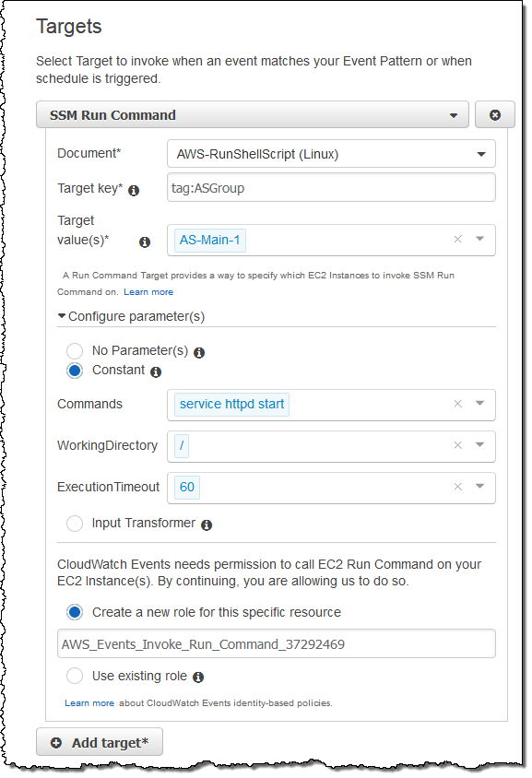Choose the Input Transformer option
Screen dimensions: 532x778
[x=75, y=524]
